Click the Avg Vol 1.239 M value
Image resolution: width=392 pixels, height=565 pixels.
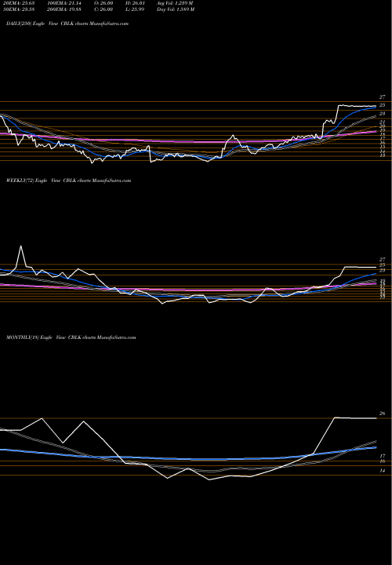176,3
